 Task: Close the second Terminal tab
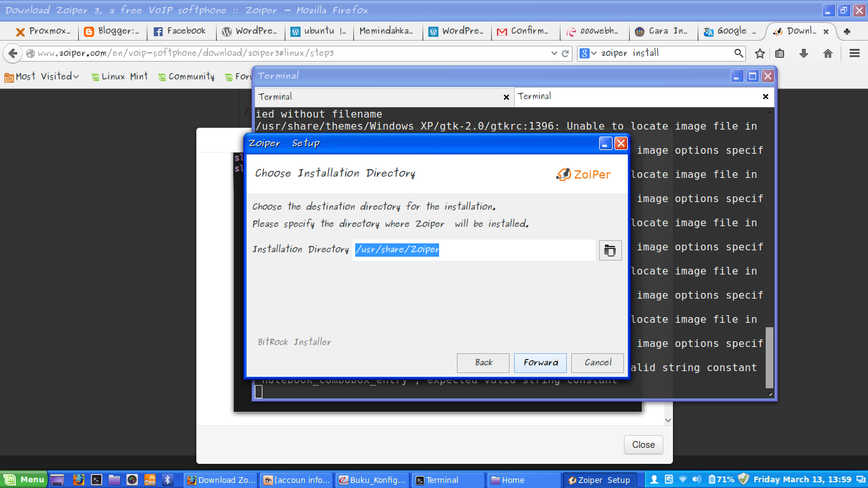coord(766,97)
